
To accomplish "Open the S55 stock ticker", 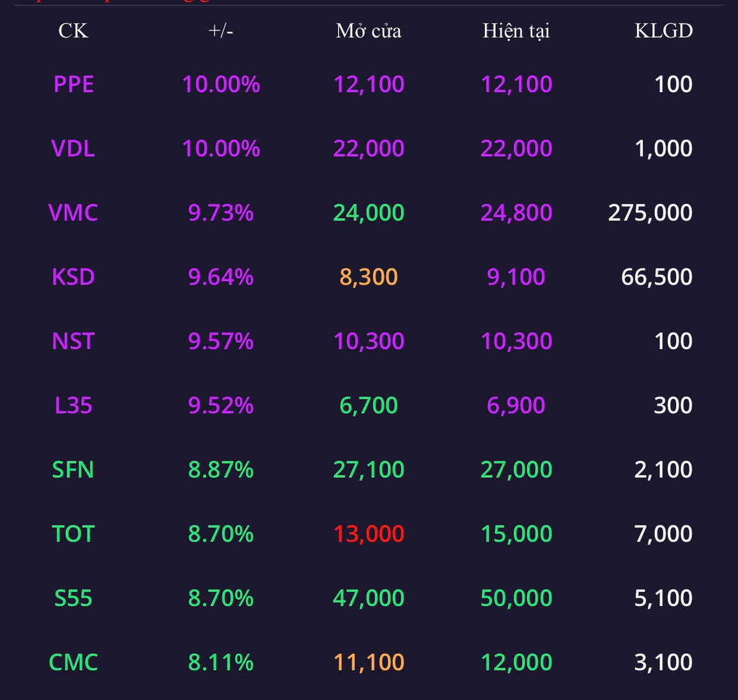I will [x=73, y=598].
